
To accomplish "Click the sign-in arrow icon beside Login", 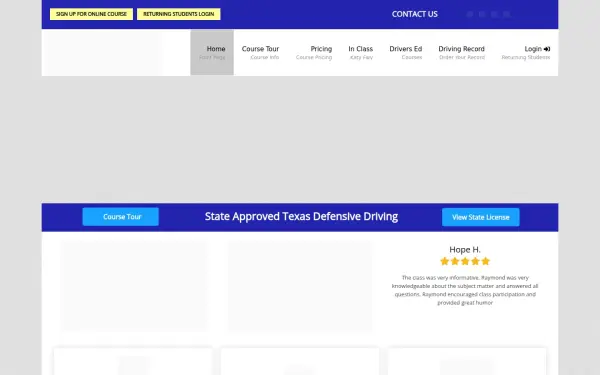I will coord(547,49).
